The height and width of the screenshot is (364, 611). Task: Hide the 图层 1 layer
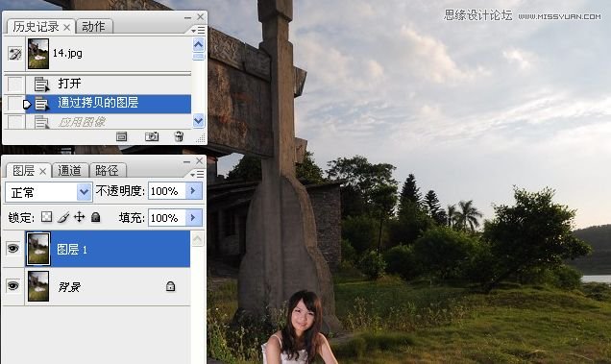click(x=12, y=248)
